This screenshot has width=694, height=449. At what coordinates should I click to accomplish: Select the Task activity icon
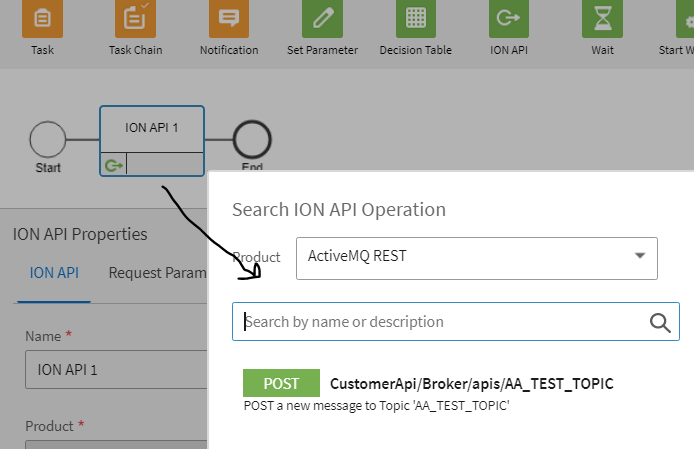[42, 18]
